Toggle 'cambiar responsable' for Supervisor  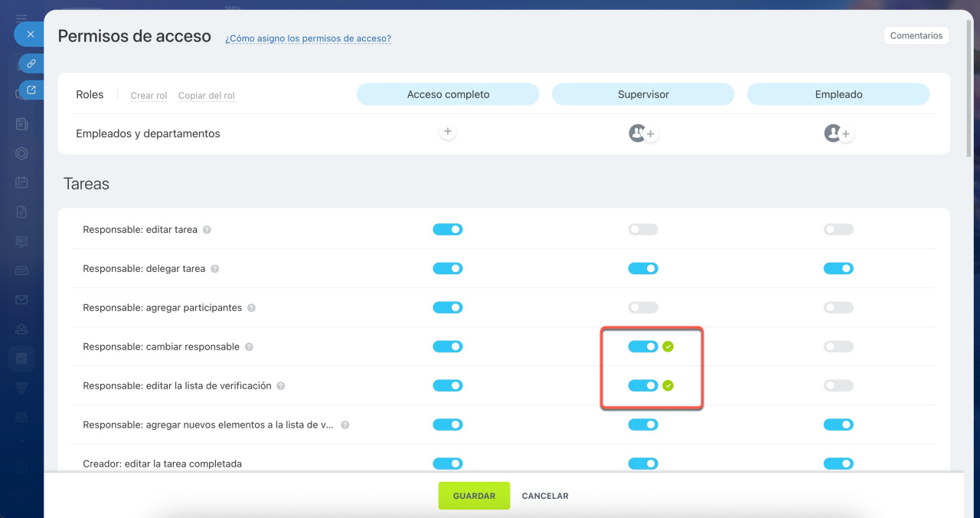tap(642, 346)
